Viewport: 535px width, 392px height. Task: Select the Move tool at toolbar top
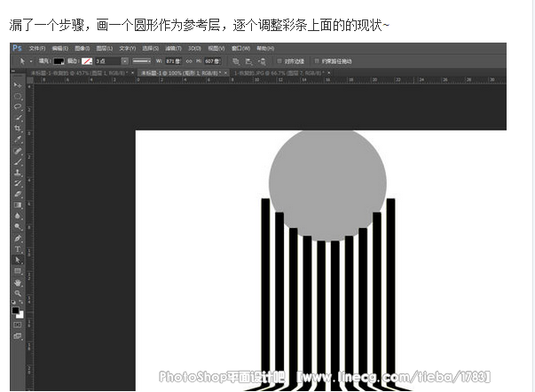tap(18, 84)
